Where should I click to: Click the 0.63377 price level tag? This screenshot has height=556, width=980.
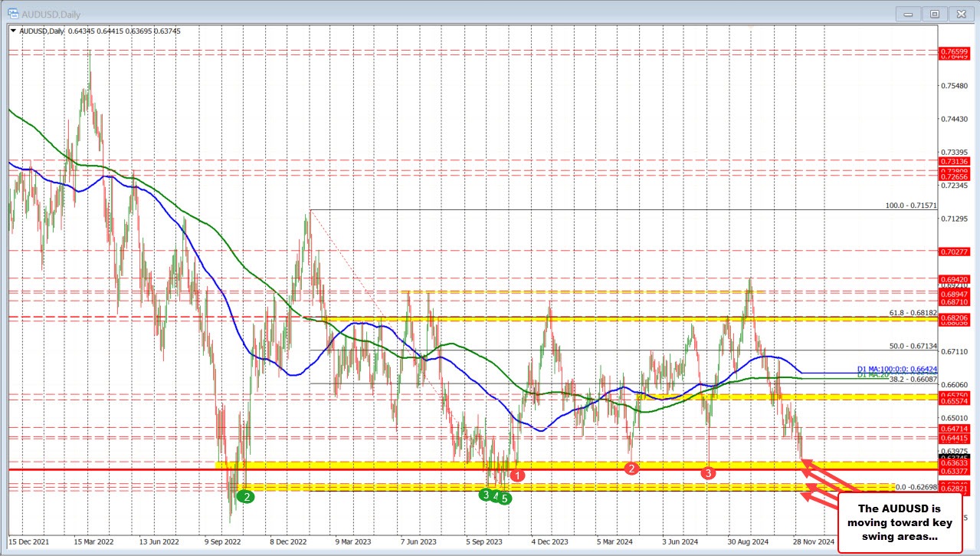(953, 472)
